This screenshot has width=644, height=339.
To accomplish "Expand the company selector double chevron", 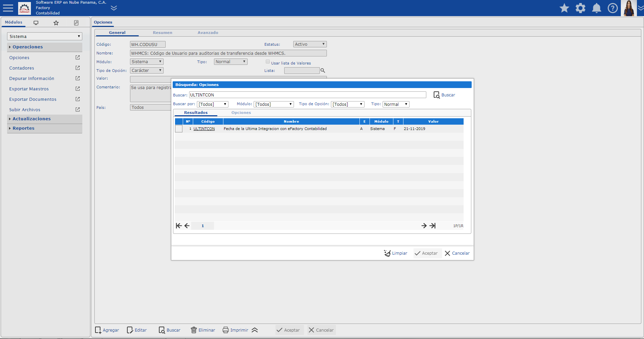I will point(114,8).
